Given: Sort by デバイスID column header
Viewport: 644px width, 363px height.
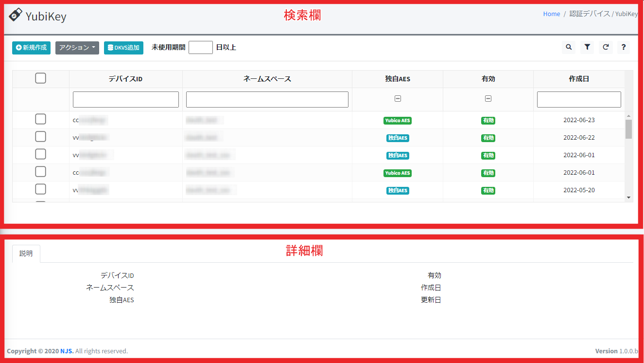Looking at the screenshot, I should (126, 79).
